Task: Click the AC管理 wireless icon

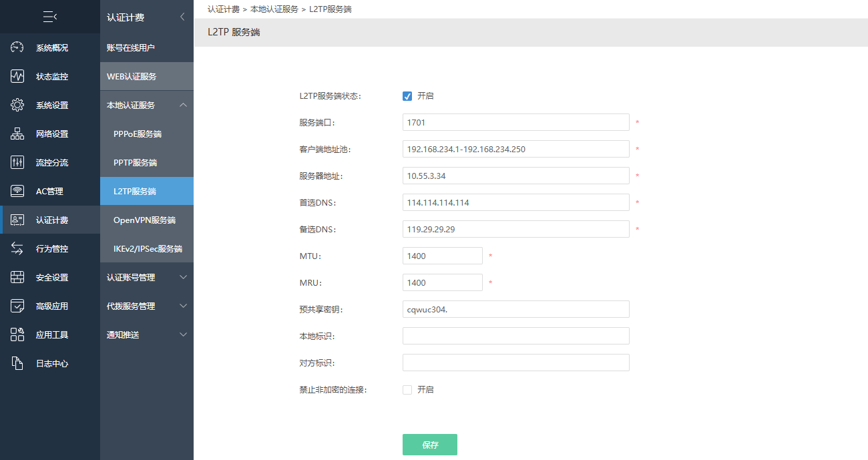Action: [x=17, y=192]
